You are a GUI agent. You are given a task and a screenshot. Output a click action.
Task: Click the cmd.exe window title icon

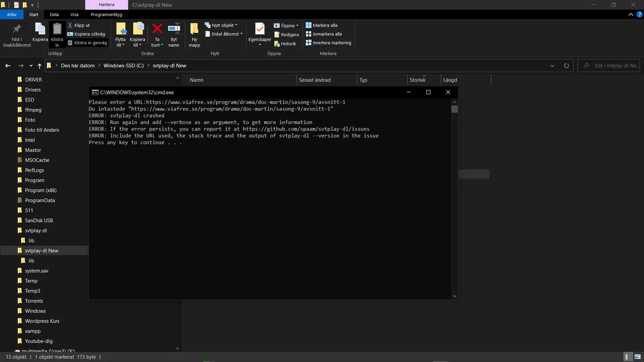[x=95, y=93]
